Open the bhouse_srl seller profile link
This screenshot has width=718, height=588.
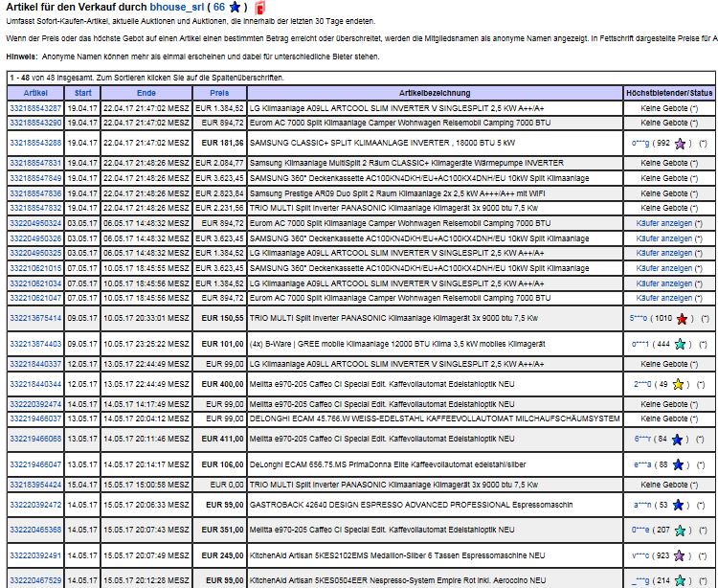pyautogui.click(x=177, y=7)
